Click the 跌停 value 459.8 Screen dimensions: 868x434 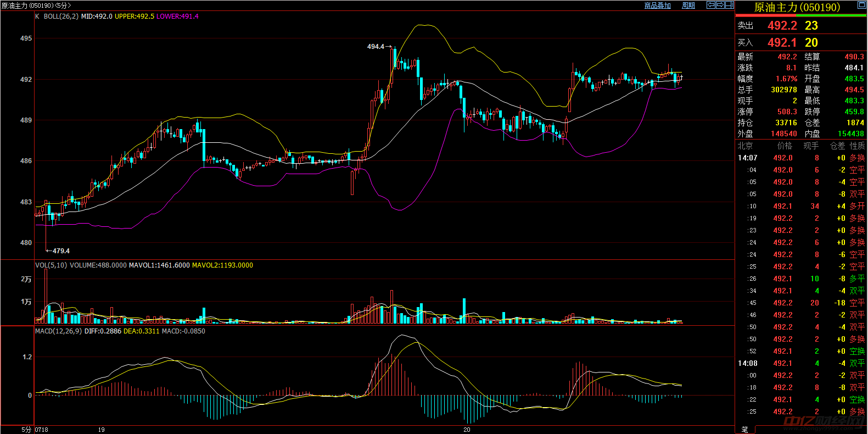[854, 112]
